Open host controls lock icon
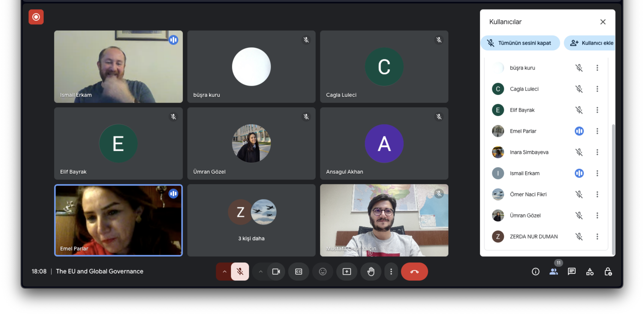644x316 pixels. [x=608, y=271]
